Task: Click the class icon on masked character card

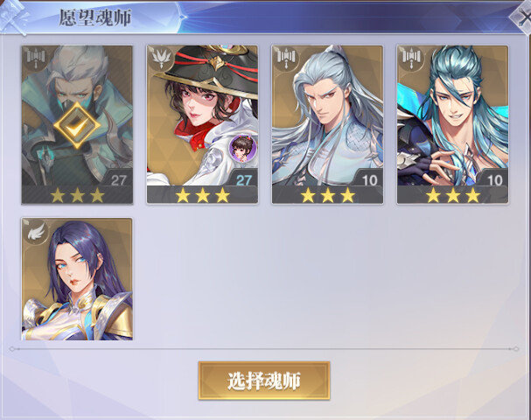Action: 35,58
